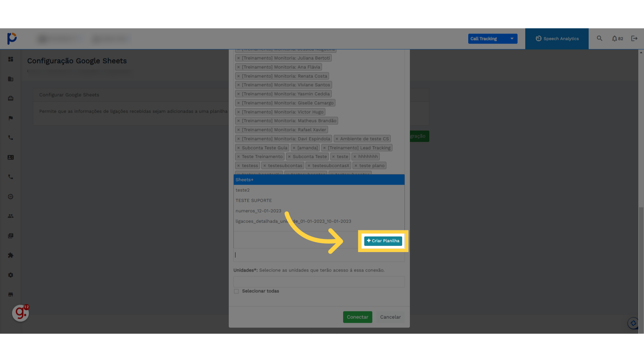Click the company logo in the header
This screenshot has height=362, width=644.
[12, 39]
